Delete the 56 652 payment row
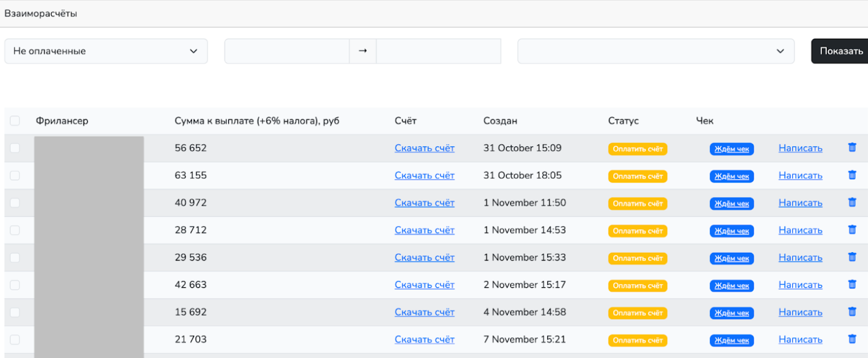Image resolution: width=868 pixels, height=358 pixels. [852, 148]
